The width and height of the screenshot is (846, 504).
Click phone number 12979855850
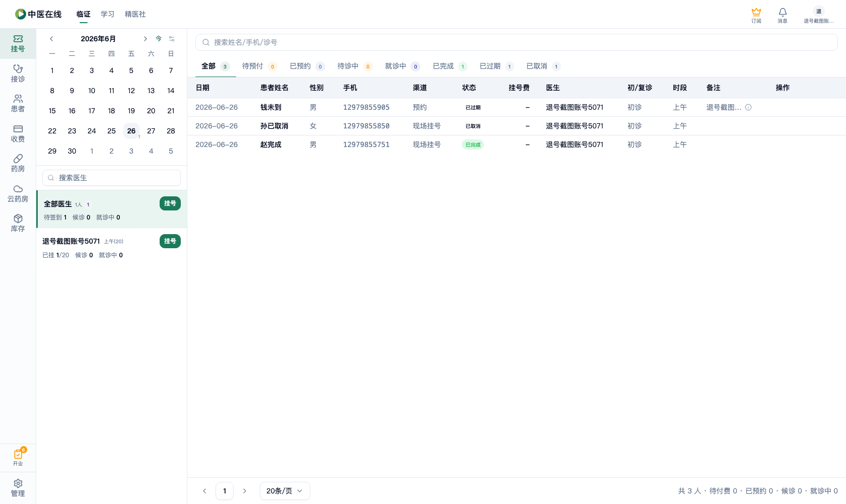click(x=366, y=126)
